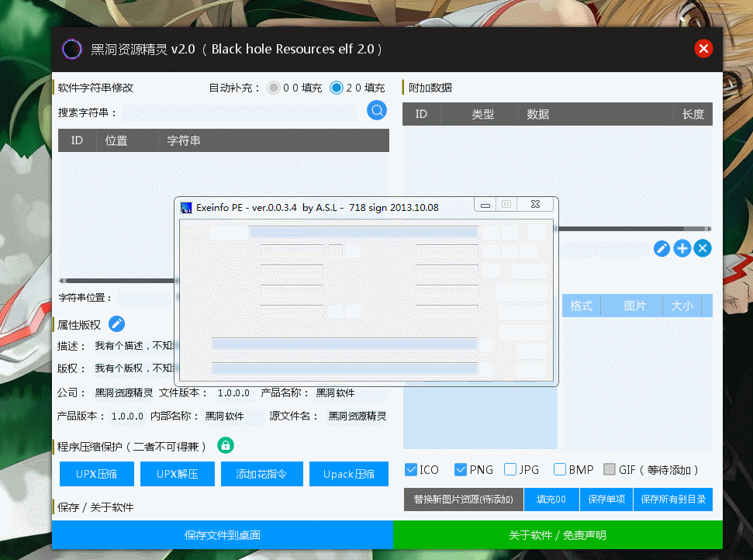753x560 pixels.
Task: Toggle the PNG checkbox
Action: (x=461, y=469)
